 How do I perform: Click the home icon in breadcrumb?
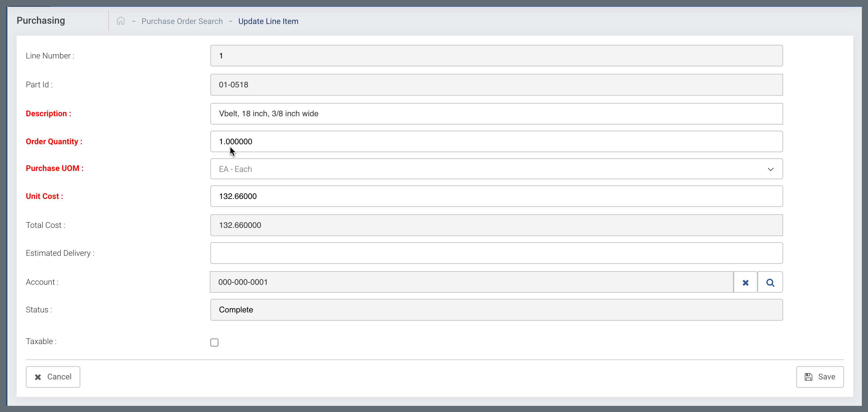point(121,21)
